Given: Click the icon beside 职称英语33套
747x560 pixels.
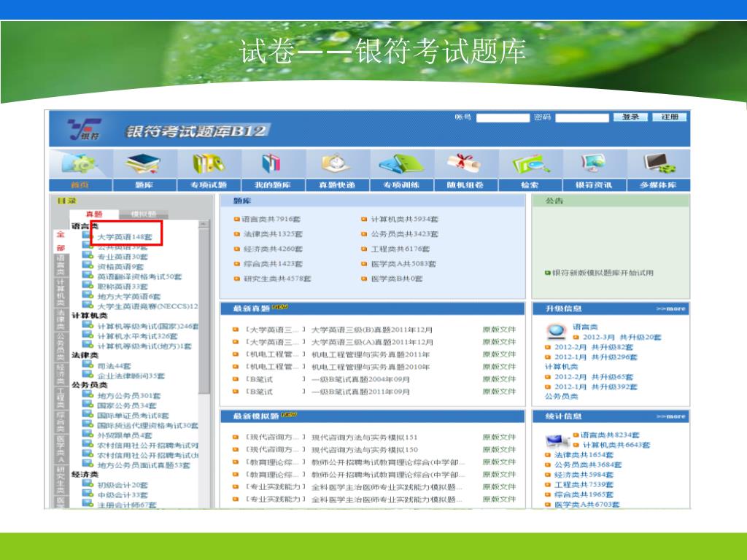Looking at the screenshot, I should [x=88, y=285].
